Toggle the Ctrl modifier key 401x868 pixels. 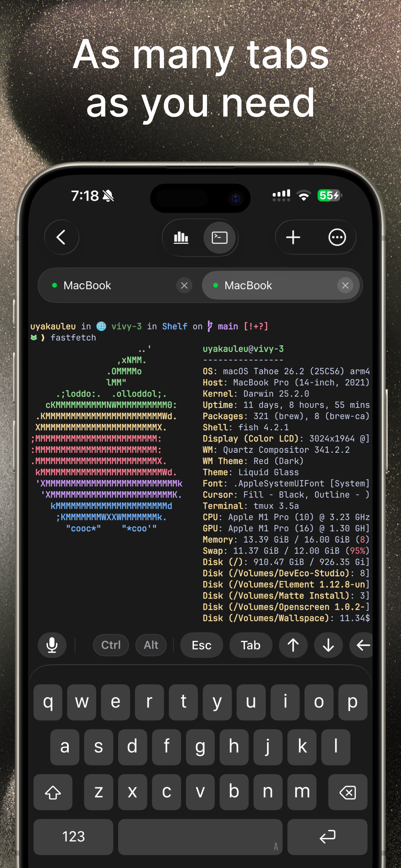pyautogui.click(x=111, y=645)
